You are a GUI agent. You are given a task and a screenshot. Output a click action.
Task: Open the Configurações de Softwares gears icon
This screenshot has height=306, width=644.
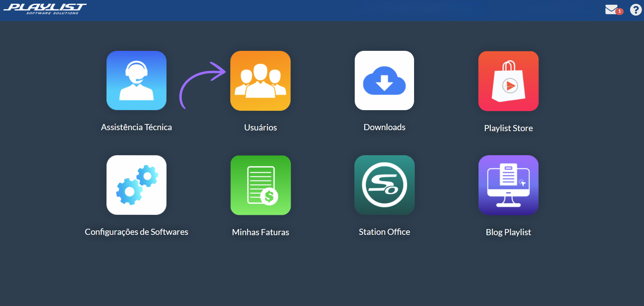[136, 185]
